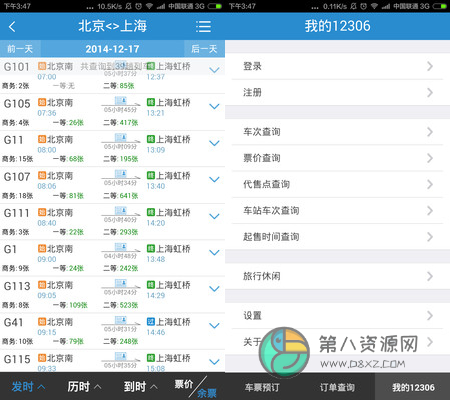Expand details for train G115

(x=214, y=362)
